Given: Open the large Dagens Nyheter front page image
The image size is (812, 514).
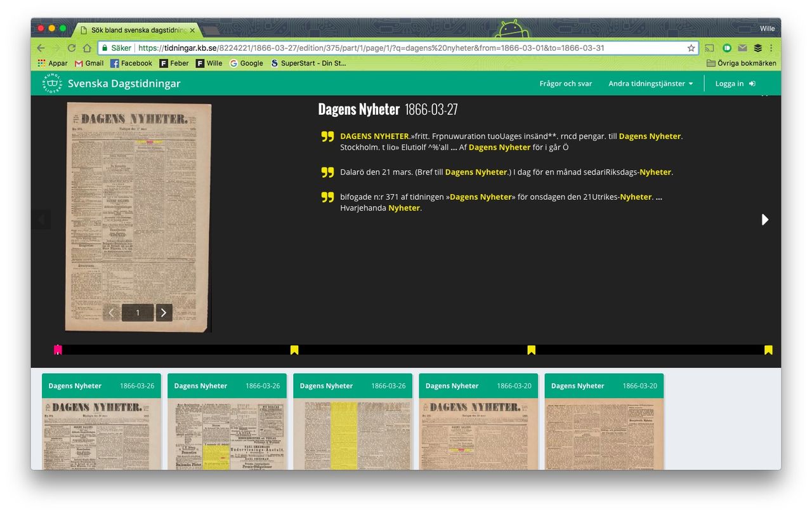Looking at the screenshot, I should pos(138,217).
